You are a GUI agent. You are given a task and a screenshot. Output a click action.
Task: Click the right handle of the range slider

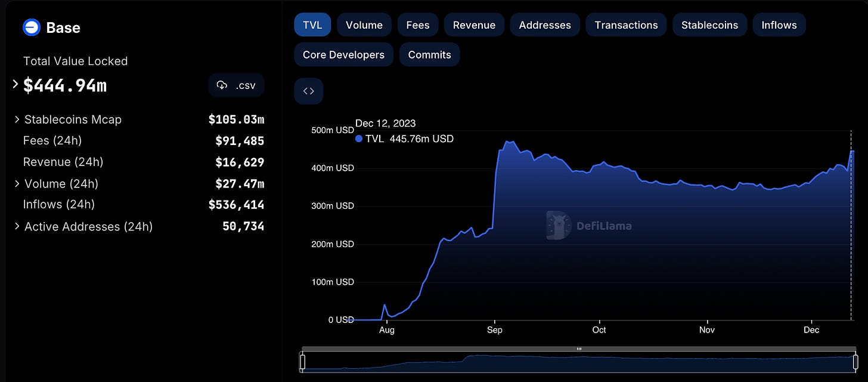[857, 362]
